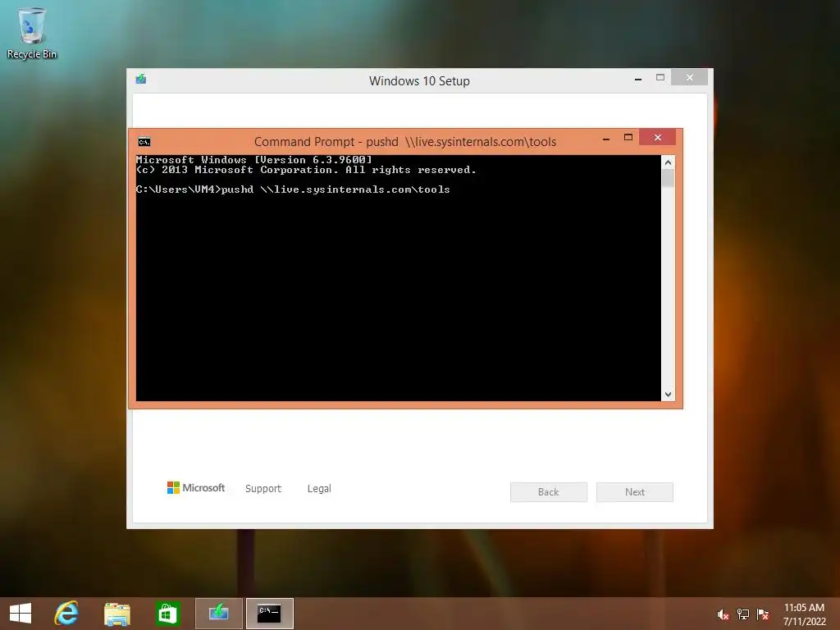The height and width of the screenshot is (630, 840).
Task: Click the Windows 10 Setup title bar icon
Action: click(141, 80)
